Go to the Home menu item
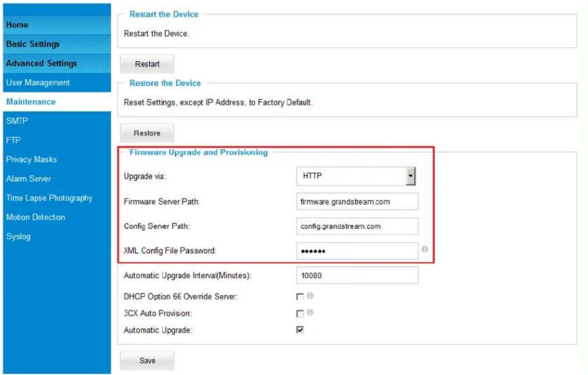This screenshot has height=375, width=588. point(55,25)
